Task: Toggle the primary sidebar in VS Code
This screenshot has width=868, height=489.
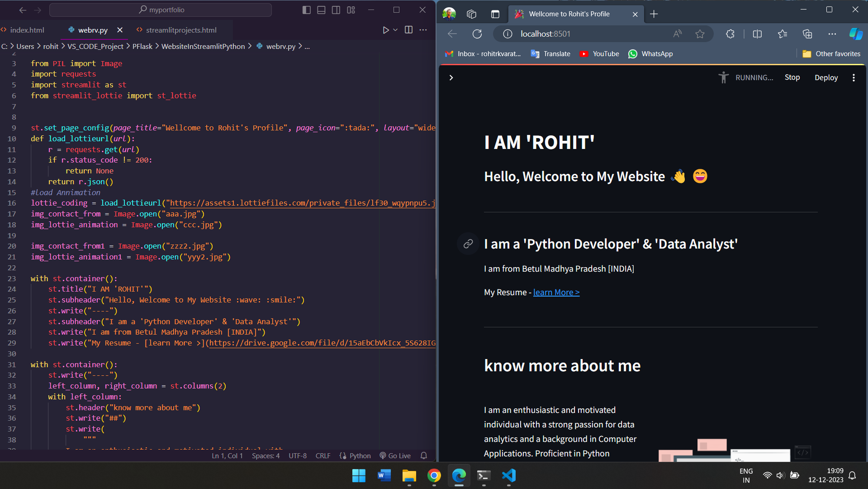Action: (x=306, y=10)
